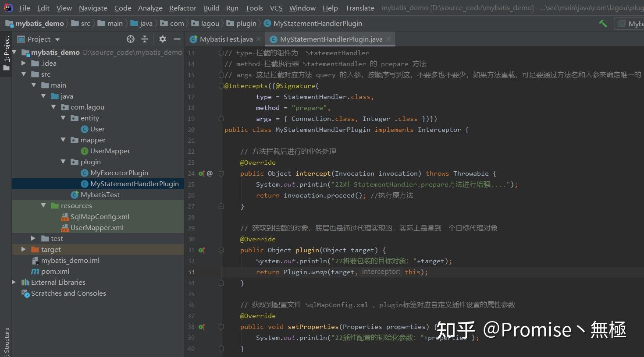644x357 pixels.
Task: Collapse the src folder
Action: 24,74
